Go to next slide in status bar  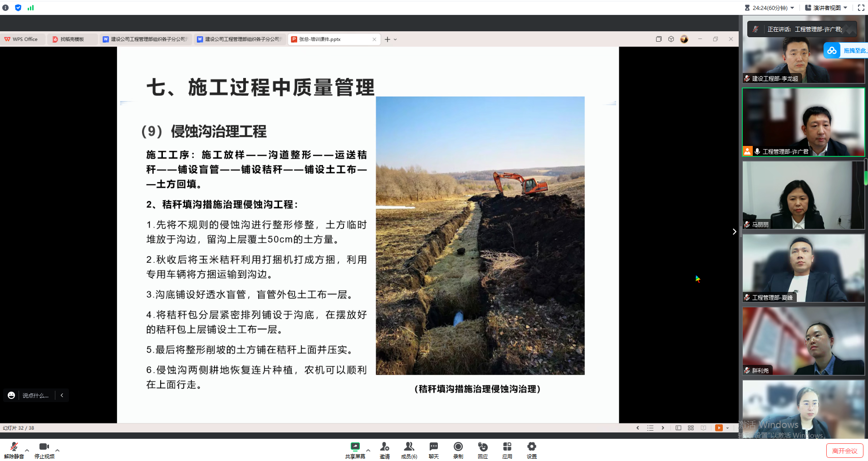pos(663,428)
